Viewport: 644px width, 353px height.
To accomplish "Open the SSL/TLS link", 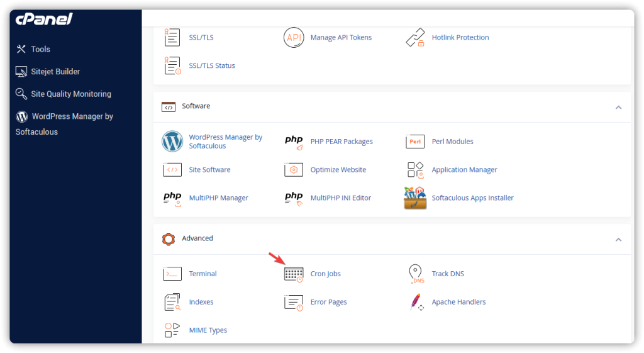I will click(201, 37).
